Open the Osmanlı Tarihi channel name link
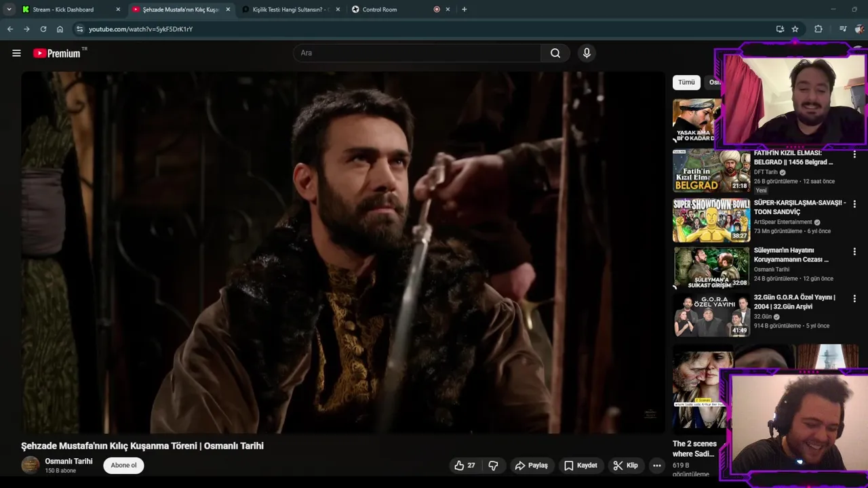Screen dimensions: 868x488 click(x=68, y=461)
